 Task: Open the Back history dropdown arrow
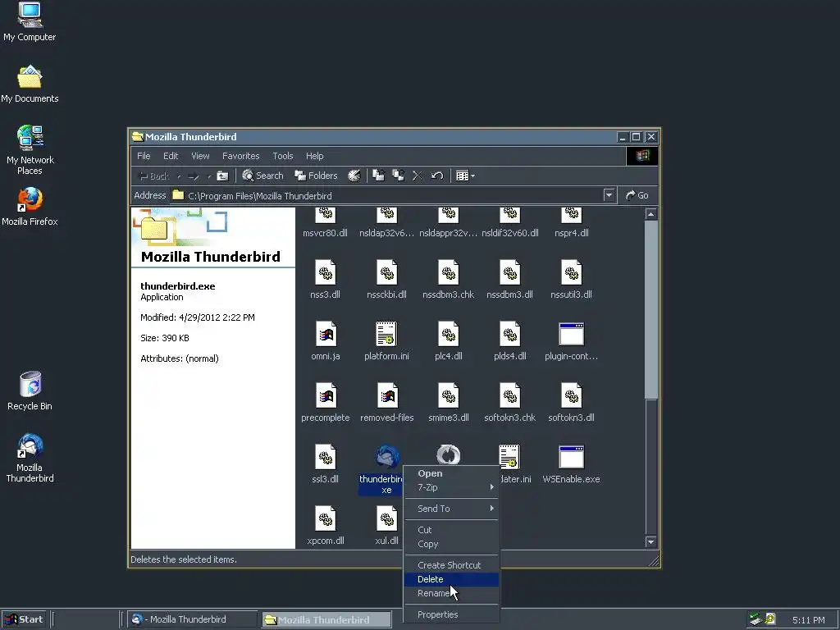pos(178,176)
